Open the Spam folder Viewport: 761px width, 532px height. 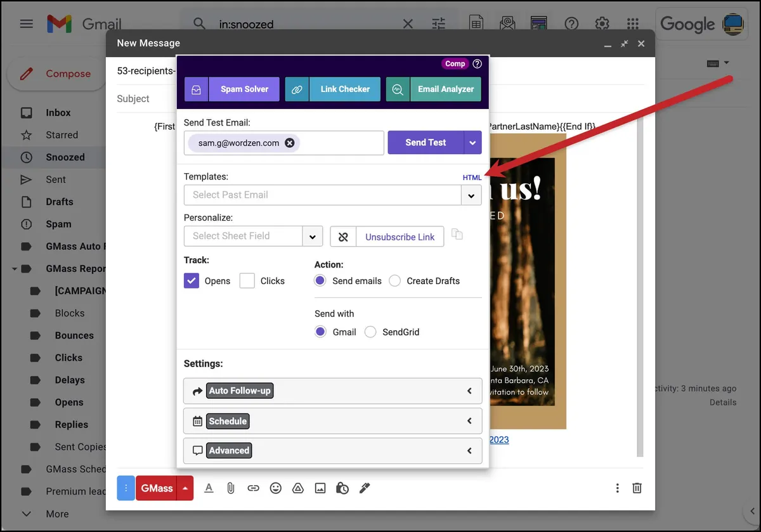pyautogui.click(x=58, y=224)
